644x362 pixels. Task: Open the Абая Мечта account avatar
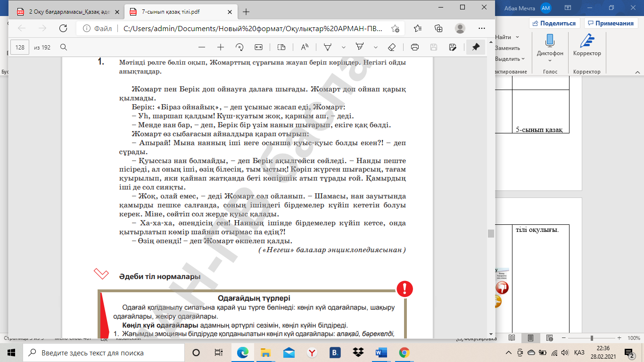pyautogui.click(x=546, y=8)
